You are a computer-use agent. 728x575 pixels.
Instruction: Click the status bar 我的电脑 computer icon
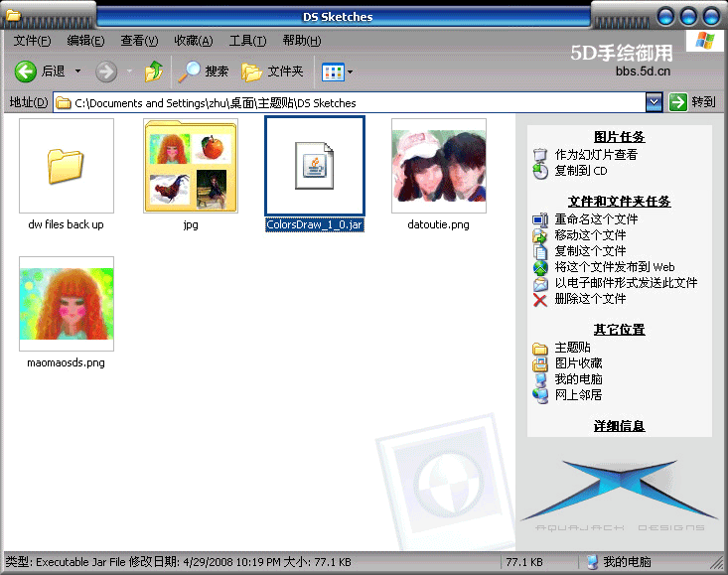click(592, 562)
